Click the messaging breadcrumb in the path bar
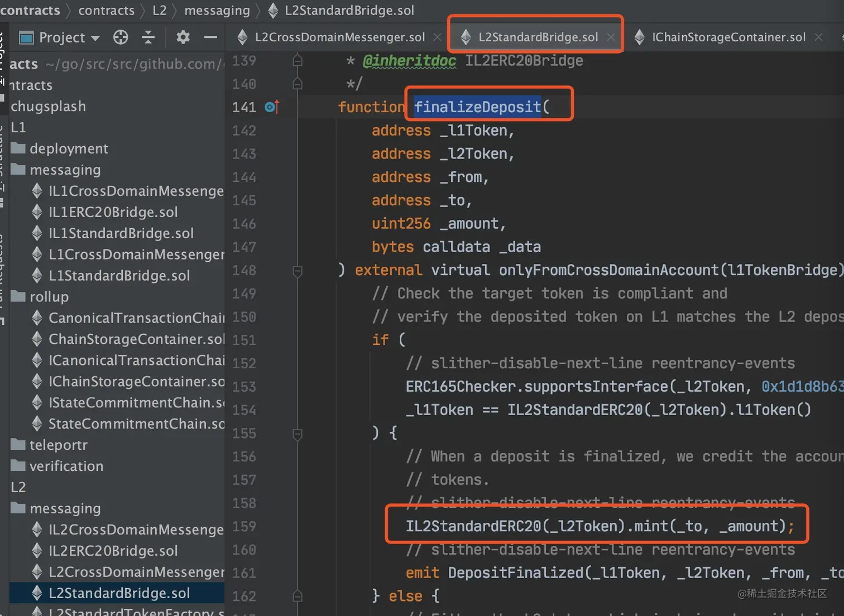Screen dimensions: 844x616 tap(217, 10)
